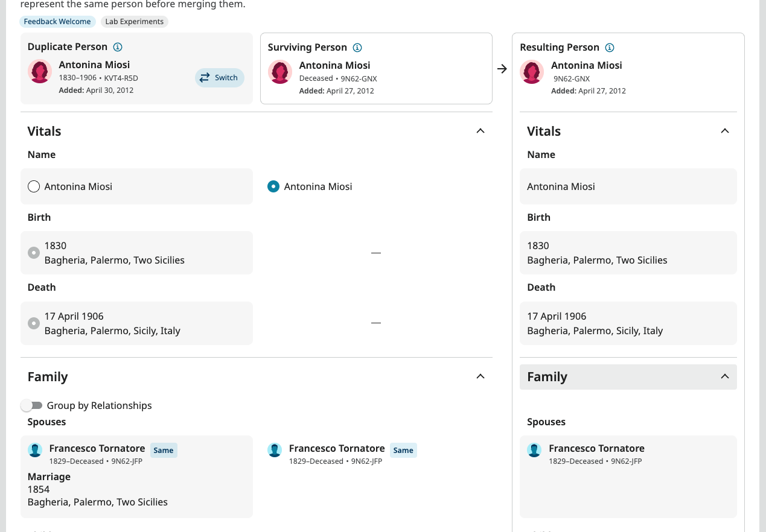This screenshot has height=532, width=766.
Task: Click Surviving Person's Antonina Miosi avatar
Action: click(280, 72)
